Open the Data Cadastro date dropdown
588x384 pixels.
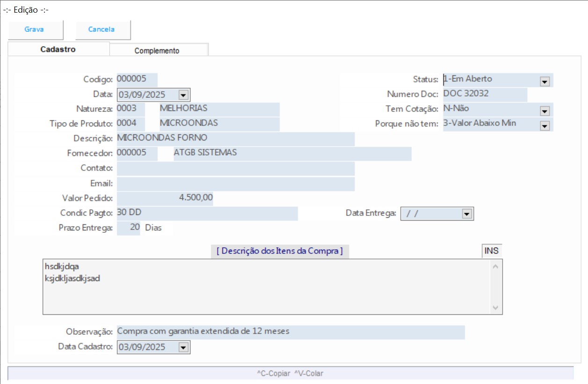pyautogui.click(x=183, y=347)
